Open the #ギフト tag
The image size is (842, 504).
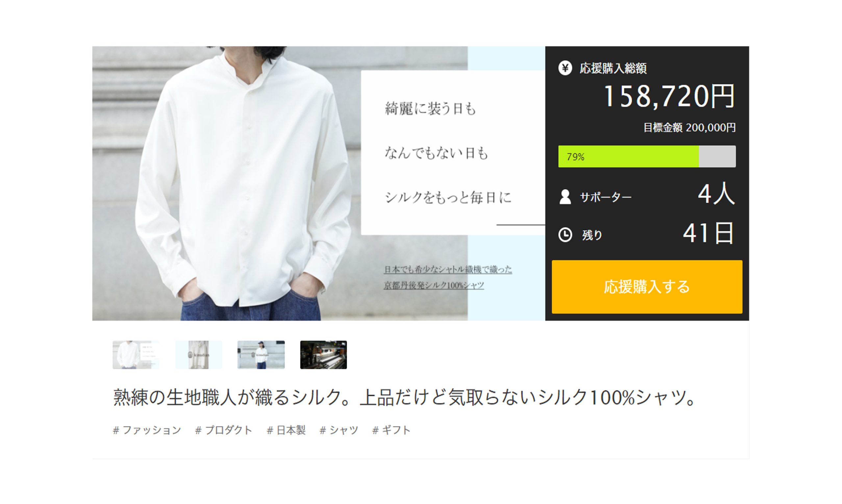(x=391, y=430)
